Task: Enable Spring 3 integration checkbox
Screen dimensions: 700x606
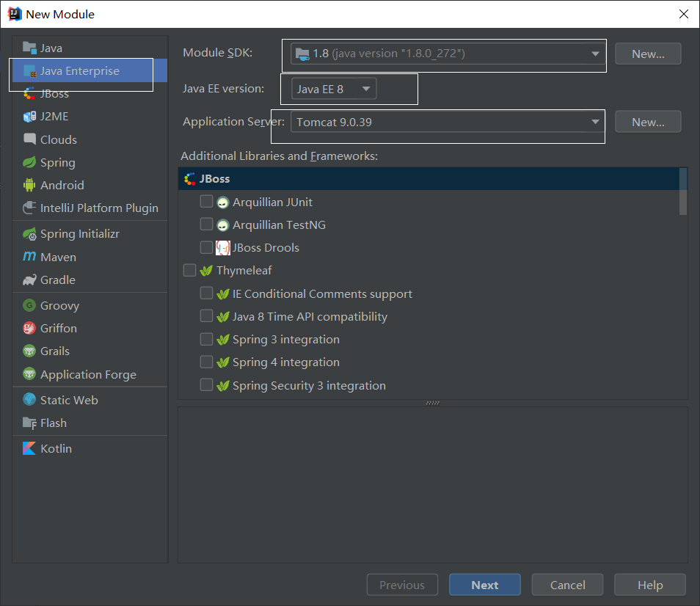Action: click(206, 339)
